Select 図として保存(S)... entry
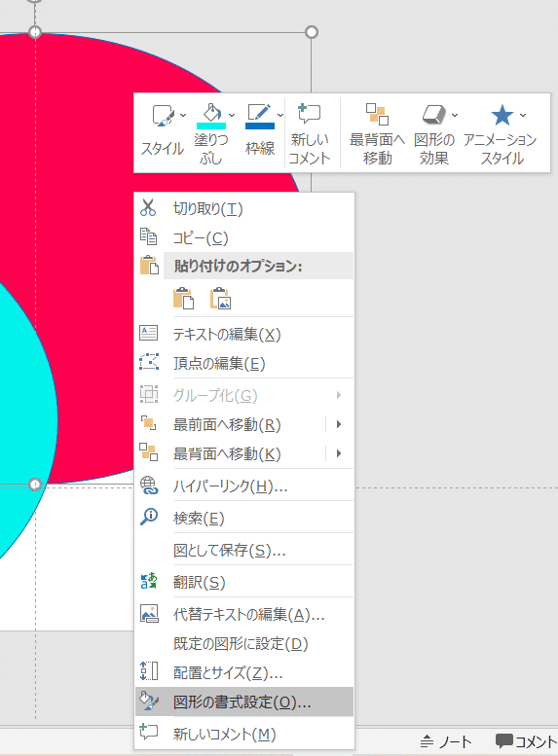The image size is (558, 756). 244,550
